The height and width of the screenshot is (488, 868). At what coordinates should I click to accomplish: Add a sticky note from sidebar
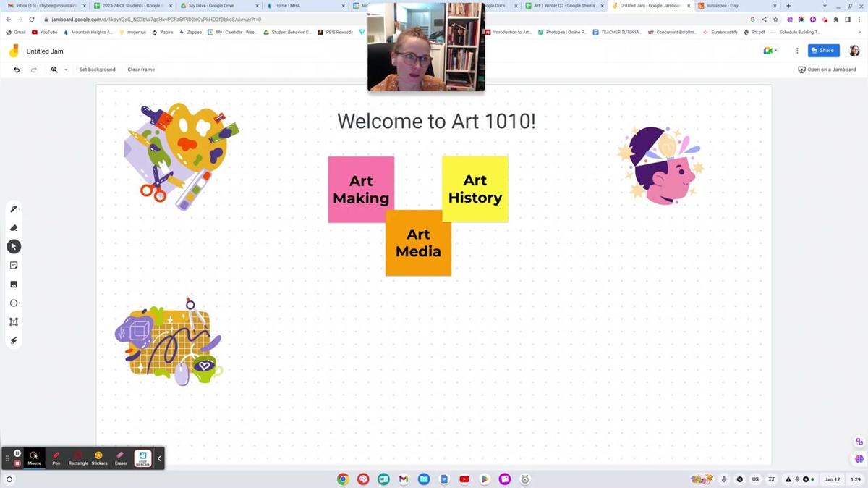[x=13, y=266]
